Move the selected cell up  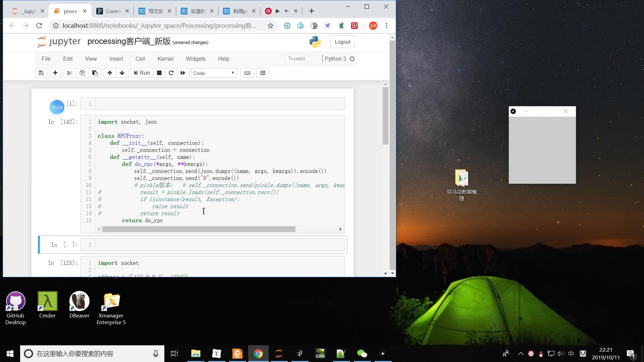tap(110, 73)
